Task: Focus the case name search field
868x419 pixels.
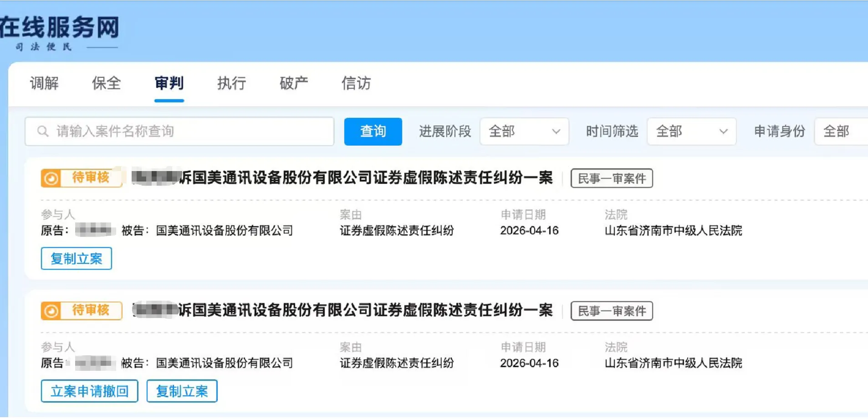Action: pyautogui.click(x=179, y=131)
